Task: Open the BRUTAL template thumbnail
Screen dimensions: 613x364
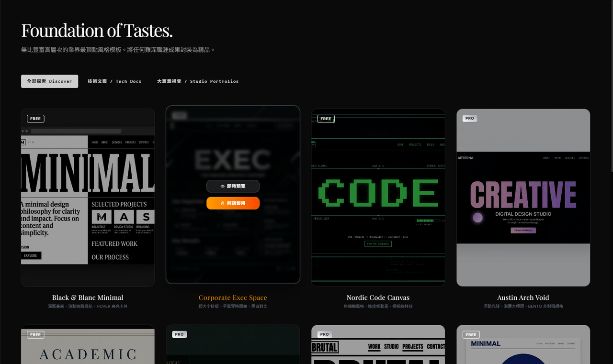Action: point(378,344)
